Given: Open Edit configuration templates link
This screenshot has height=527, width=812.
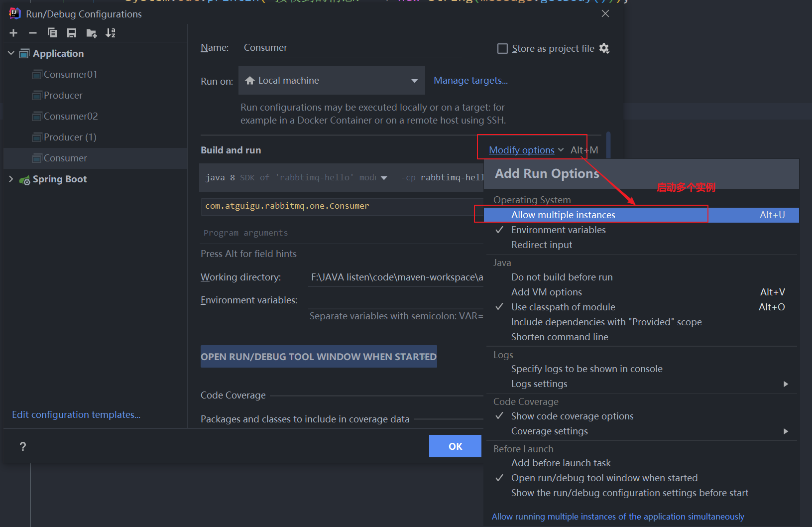Looking at the screenshot, I should 76,414.
